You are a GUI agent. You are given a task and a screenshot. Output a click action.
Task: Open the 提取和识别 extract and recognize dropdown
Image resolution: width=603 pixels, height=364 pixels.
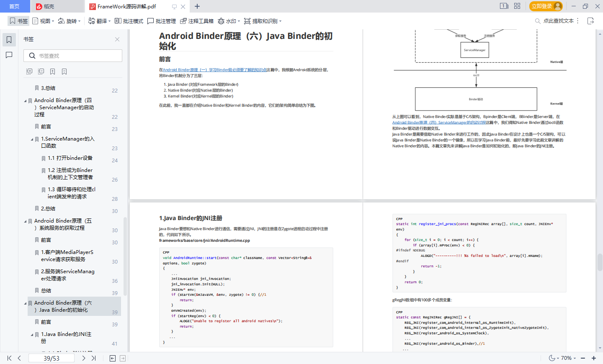263,21
